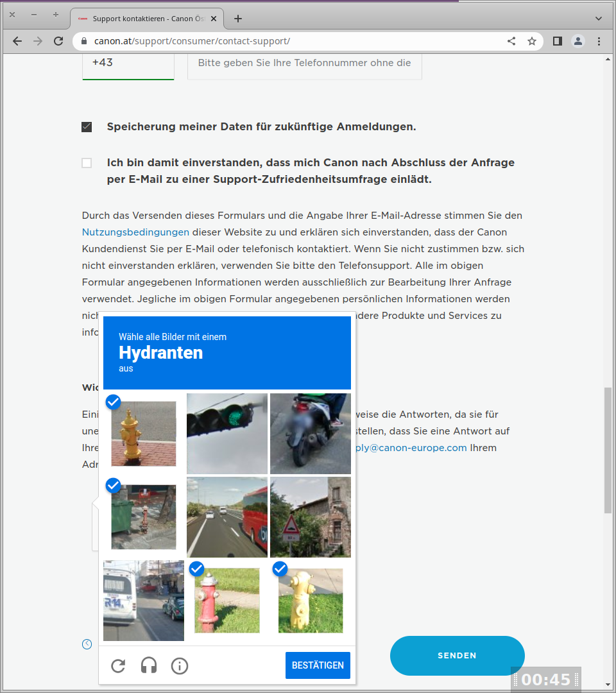Viewport: 616px width, 693px height.
Task: Share this page via address bar icon
Action: pyautogui.click(x=511, y=41)
